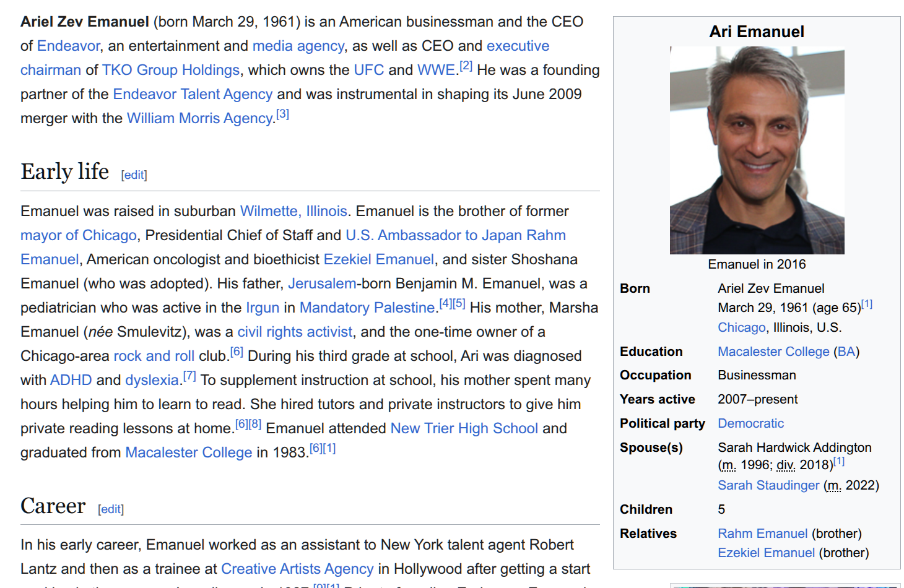Follow the 'civil rights activist' link

point(295,332)
